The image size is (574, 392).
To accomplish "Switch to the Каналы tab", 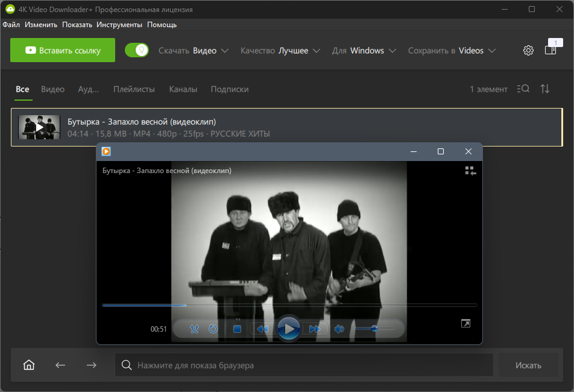I will click(183, 89).
